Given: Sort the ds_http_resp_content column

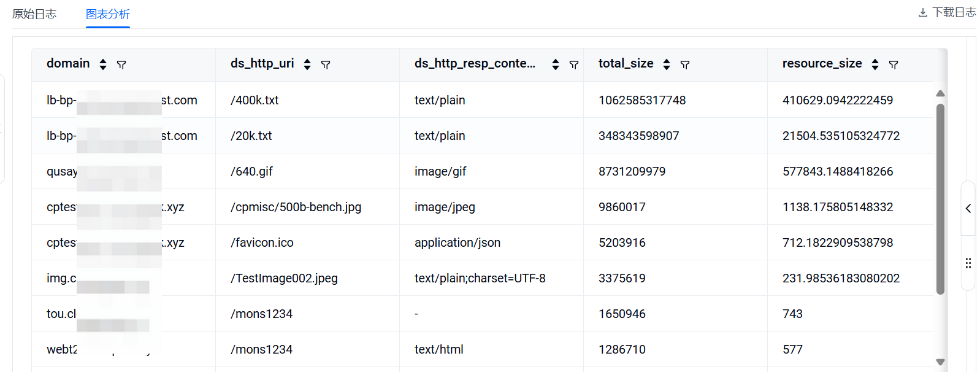Looking at the screenshot, I should pos(556,64).
